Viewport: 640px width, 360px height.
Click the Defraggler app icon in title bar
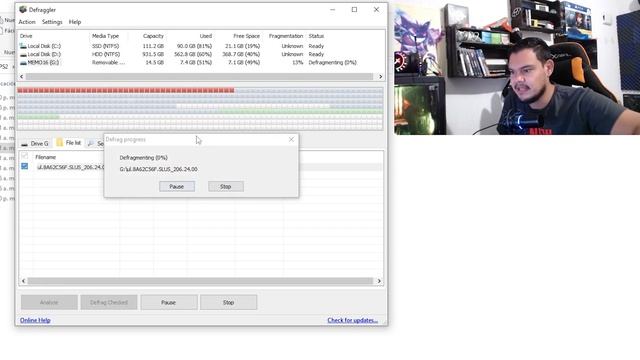(23, 9)
